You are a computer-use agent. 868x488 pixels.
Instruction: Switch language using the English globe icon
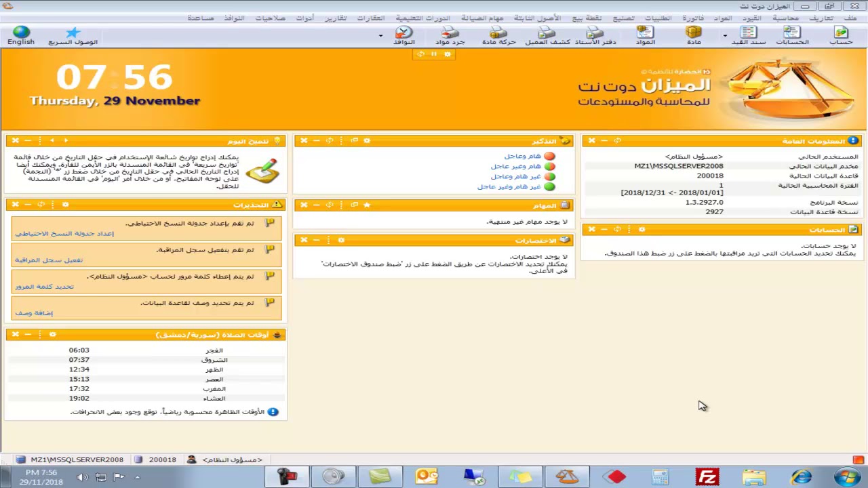coord(21,35)
